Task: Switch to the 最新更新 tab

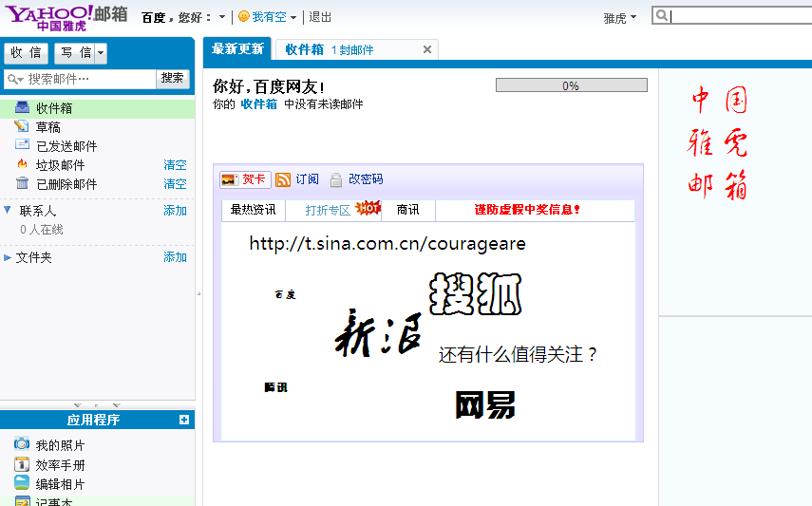Action: [237, 49]
